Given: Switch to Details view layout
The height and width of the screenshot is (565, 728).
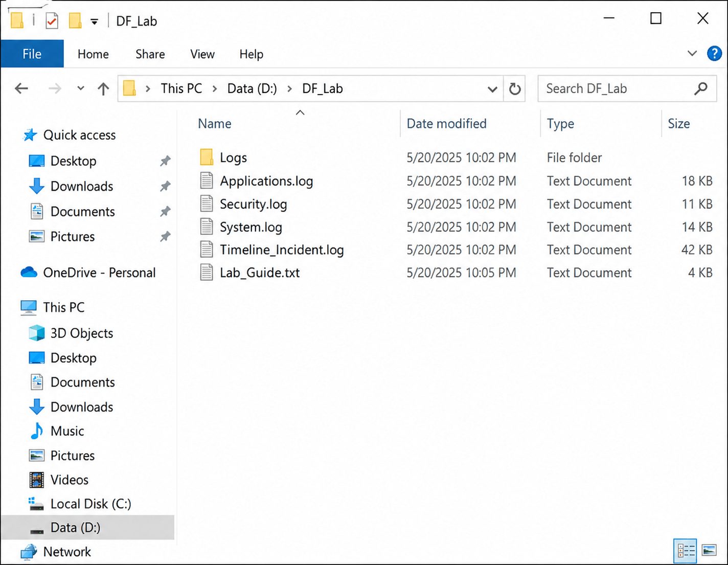Looking at the screenshot, I should (x=686, y=550).
